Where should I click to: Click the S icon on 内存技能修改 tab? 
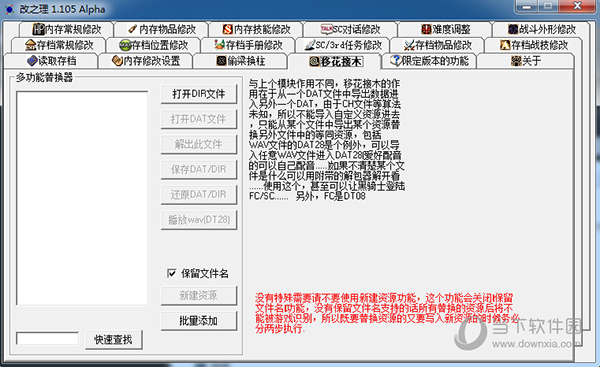coord(227,29)
